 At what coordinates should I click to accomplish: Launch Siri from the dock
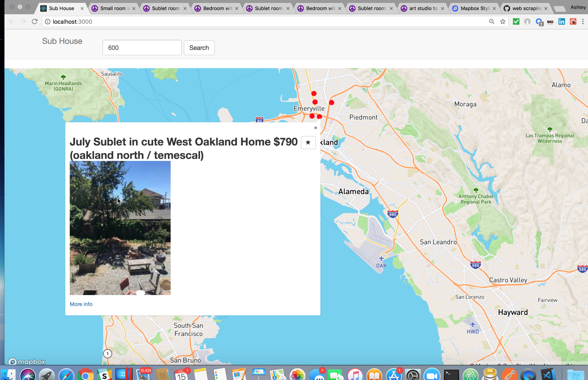pos(28,375)
